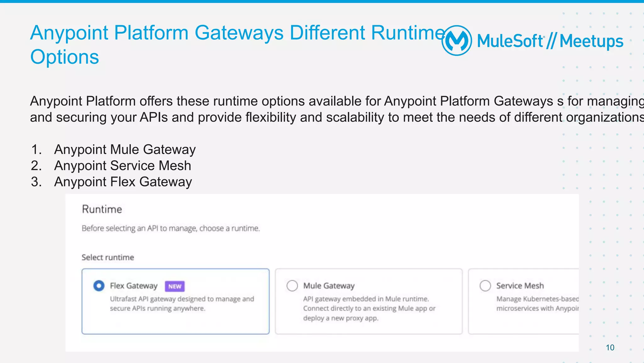Select the Mule Gateway radio button
Viewport: 644px width, 363px height.
tap(292, 286)
